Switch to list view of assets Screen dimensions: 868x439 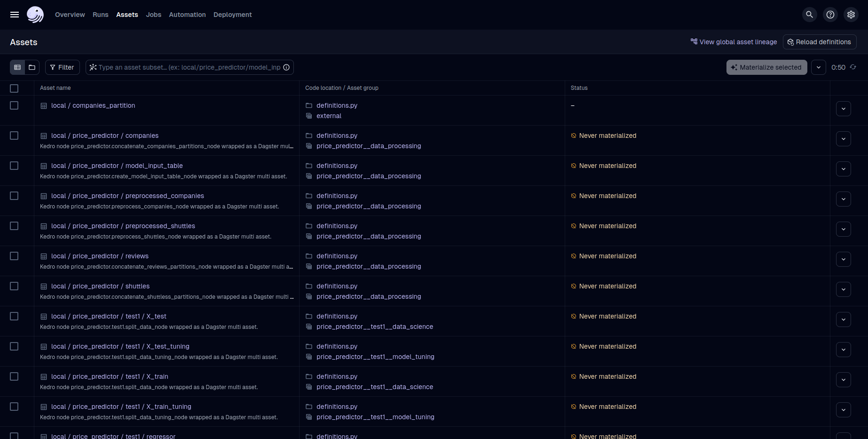[17, 67]
